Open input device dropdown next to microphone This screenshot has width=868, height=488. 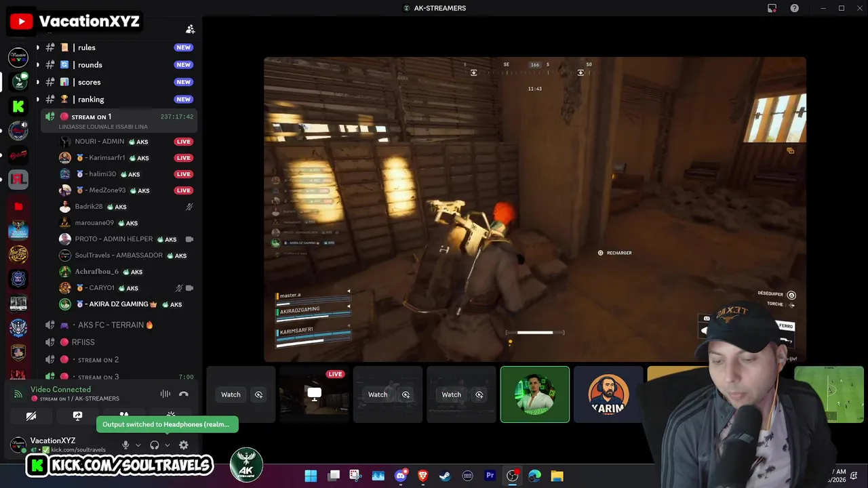click(138, 445)
